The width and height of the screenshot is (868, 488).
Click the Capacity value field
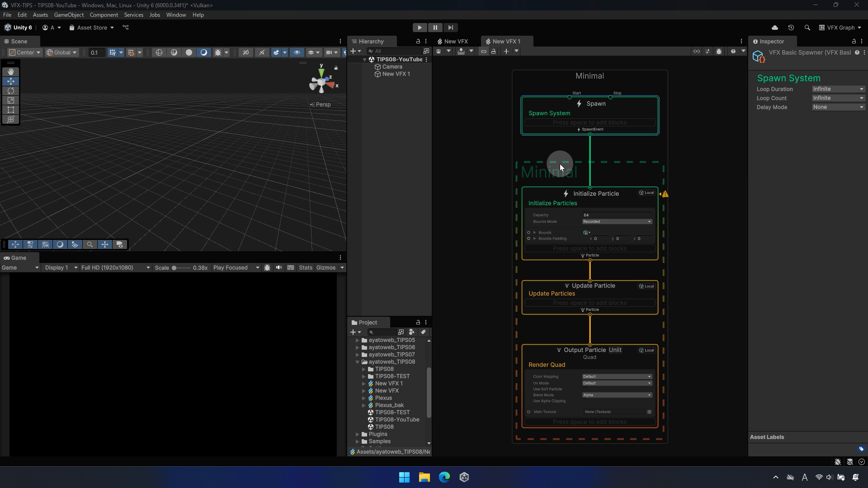617,216
